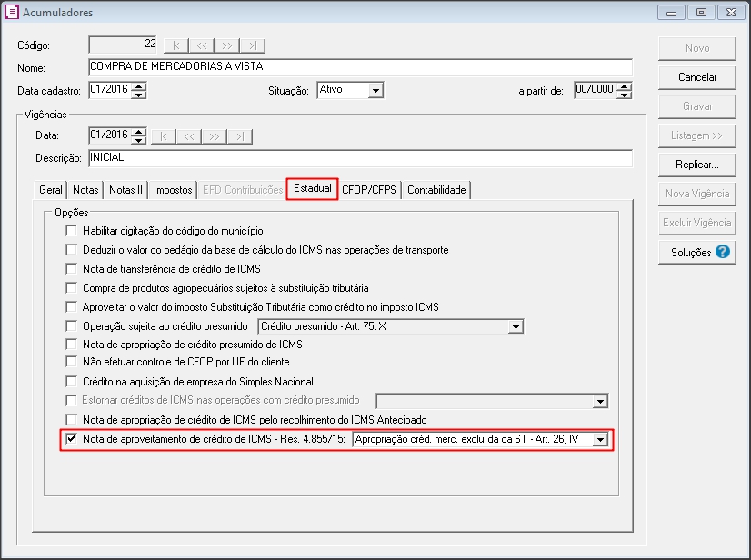Click the Soluções help question mark icon
Viewport: 751px width, 560px height.
723,252
